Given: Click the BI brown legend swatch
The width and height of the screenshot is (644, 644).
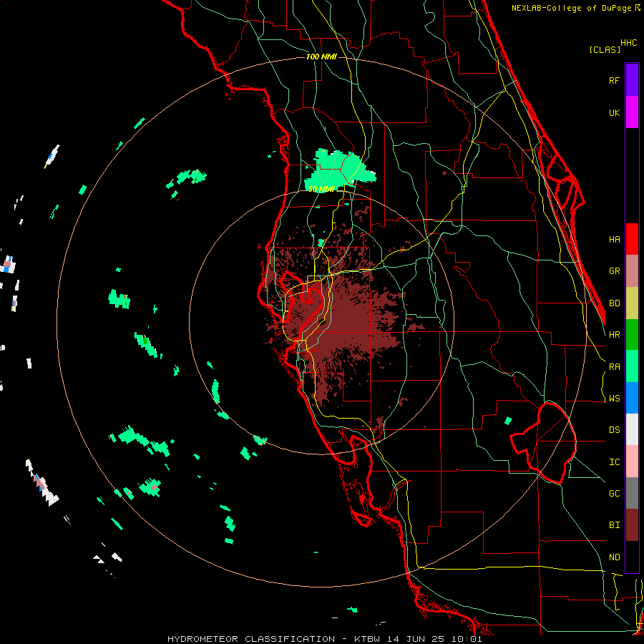Looking at the screenshot, I should [632, 525].
